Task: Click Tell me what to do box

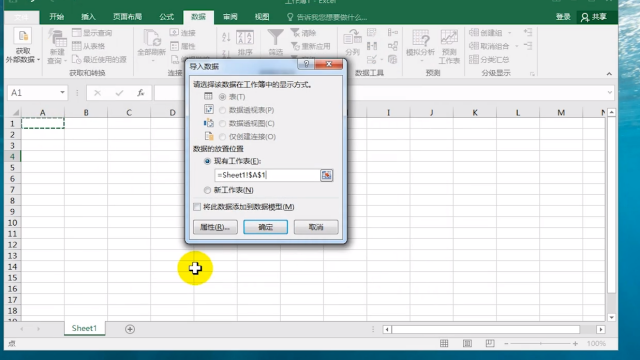Action: (x=327, y=17)
